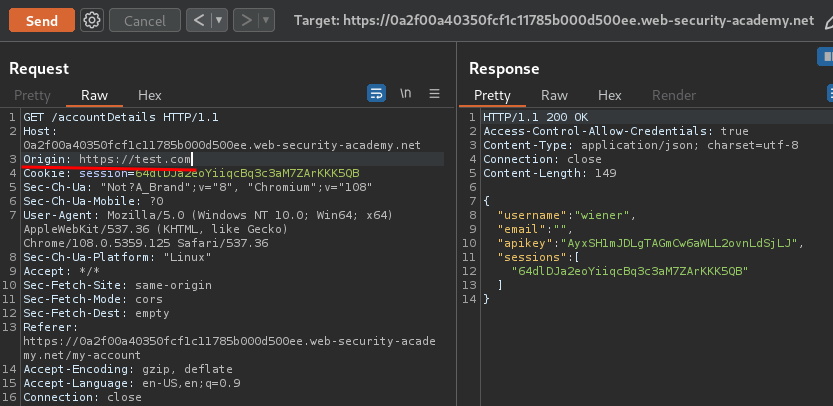This screenshot has height=406, width=833.
Task: Click Connection: close line in Request
Action: pyautogui.click(x=82, y=397)
